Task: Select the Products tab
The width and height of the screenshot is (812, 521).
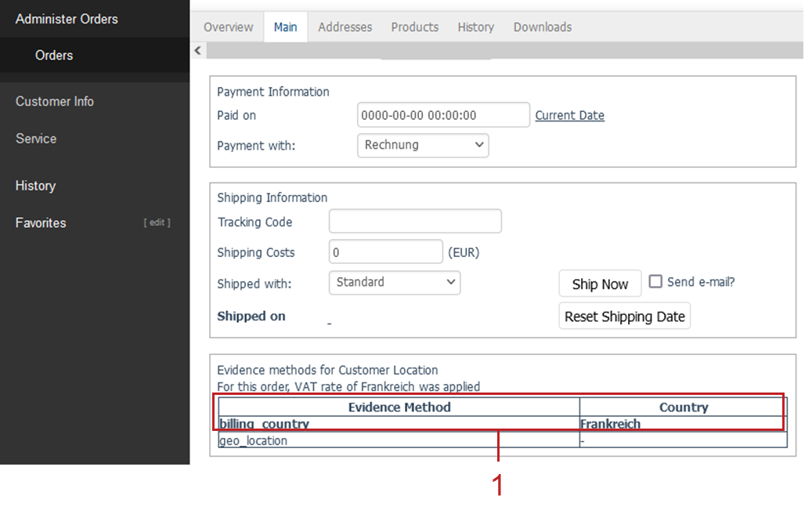Action: 414,27
